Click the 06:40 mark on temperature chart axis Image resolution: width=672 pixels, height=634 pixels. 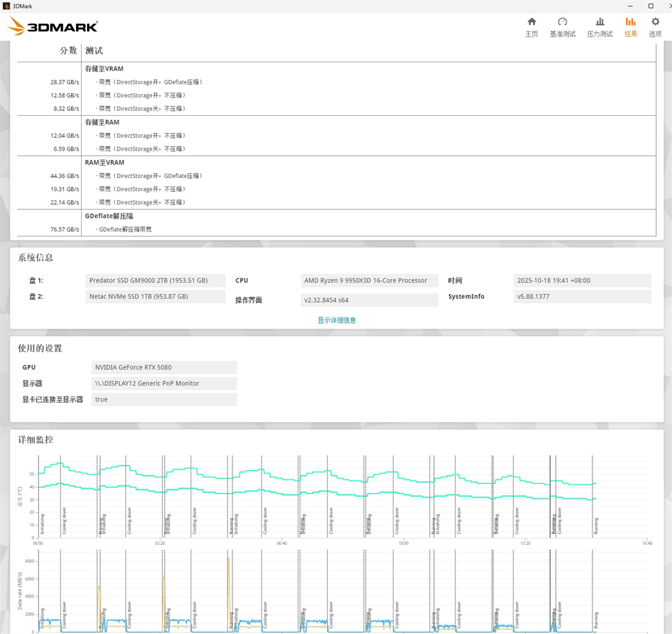coord(281,543)
